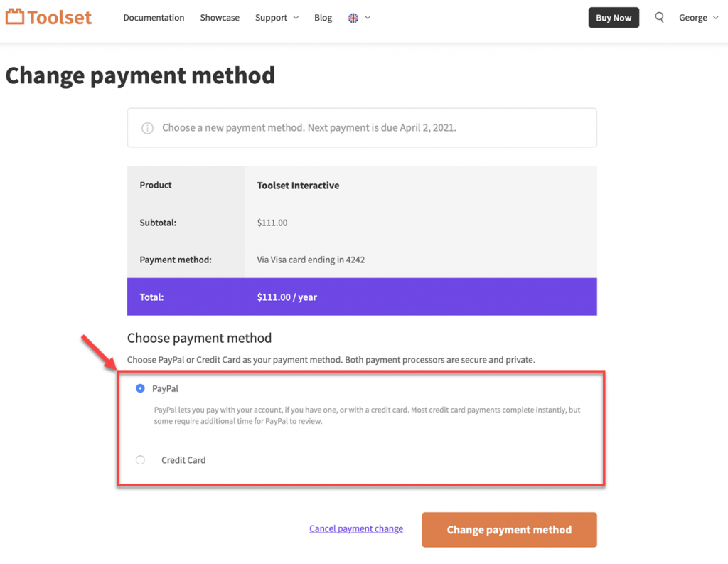Cancel the payment change
728x564 pixels.
coord(355,528)
